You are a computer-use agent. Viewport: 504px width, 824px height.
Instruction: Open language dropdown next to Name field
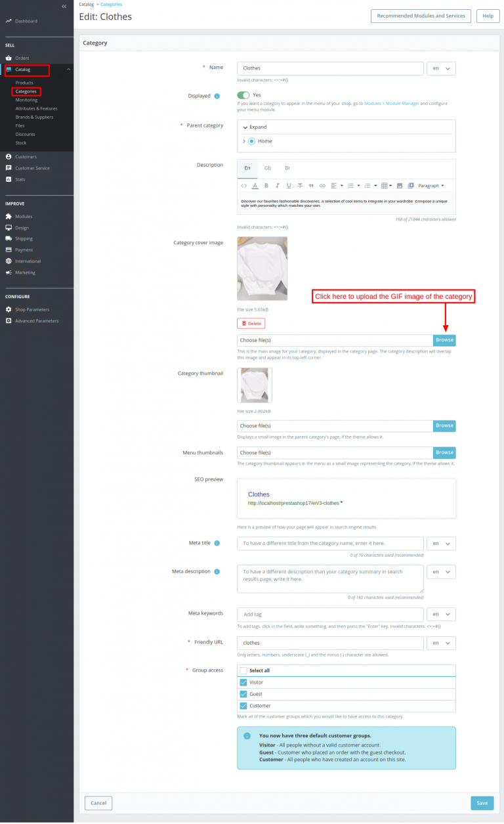tap(441, 68)
